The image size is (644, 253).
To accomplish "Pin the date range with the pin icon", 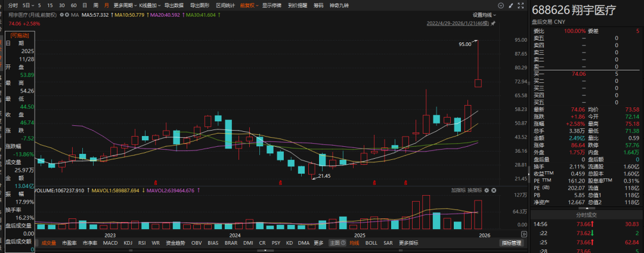I will [x=493, y=23].
